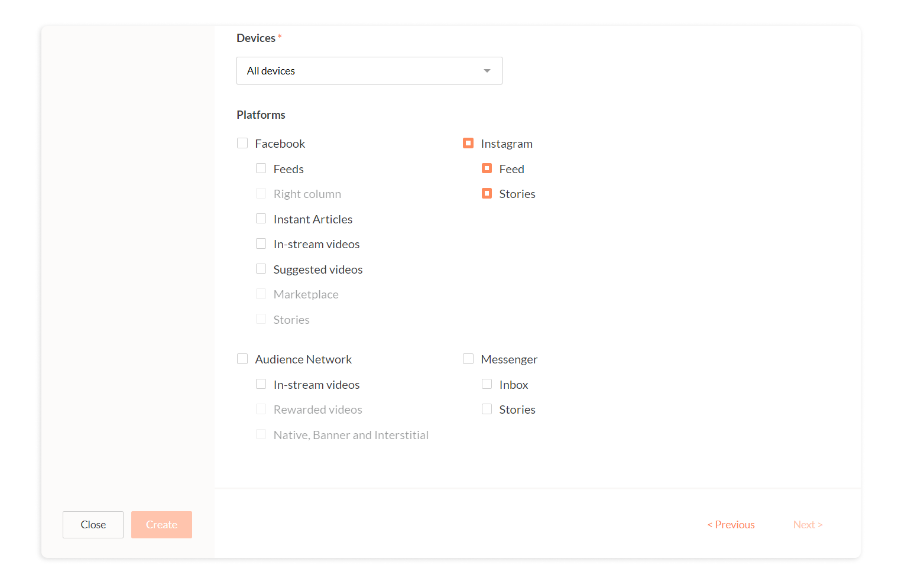The image size is (898, 588).
Task: Go back with the Previous link
Action: tap(731, 525)
